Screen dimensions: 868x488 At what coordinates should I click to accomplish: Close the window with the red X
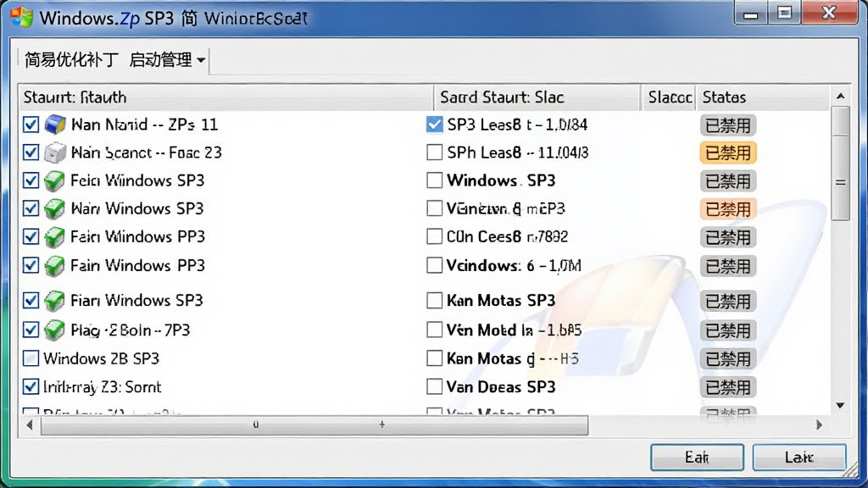(829, 13)
